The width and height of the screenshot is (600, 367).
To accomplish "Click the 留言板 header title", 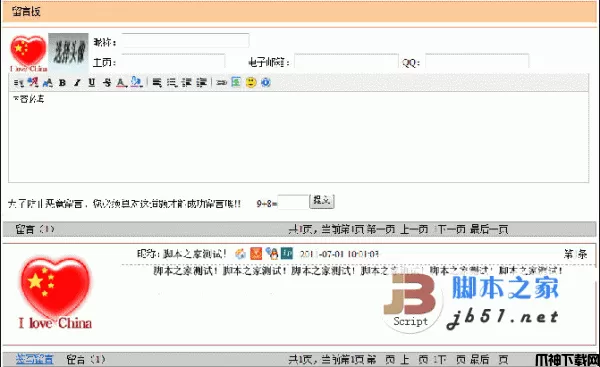I will [26, 11].
